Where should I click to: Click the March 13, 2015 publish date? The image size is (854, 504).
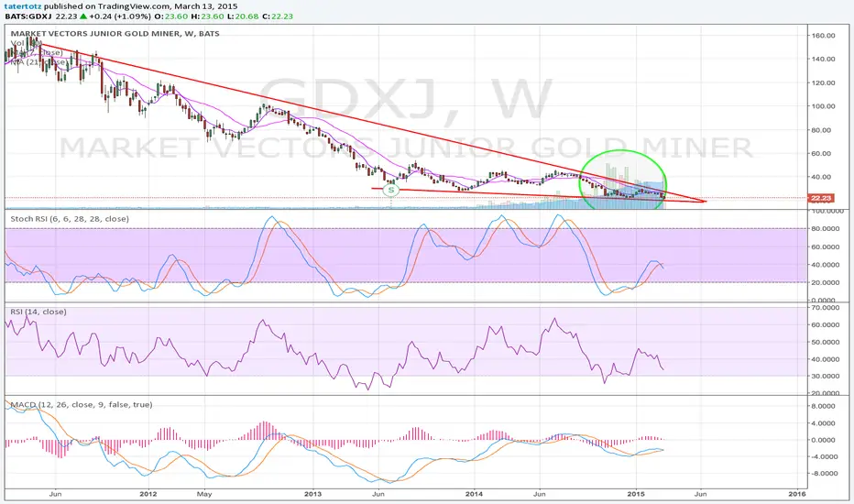pyautogui.click(x=206, y=6)
